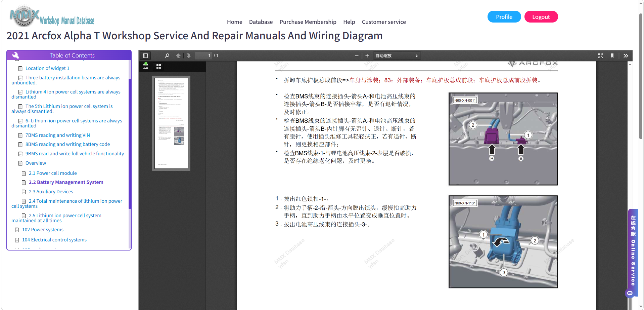Click the Table of Contents scrollbar thumb

pos(130,144)
